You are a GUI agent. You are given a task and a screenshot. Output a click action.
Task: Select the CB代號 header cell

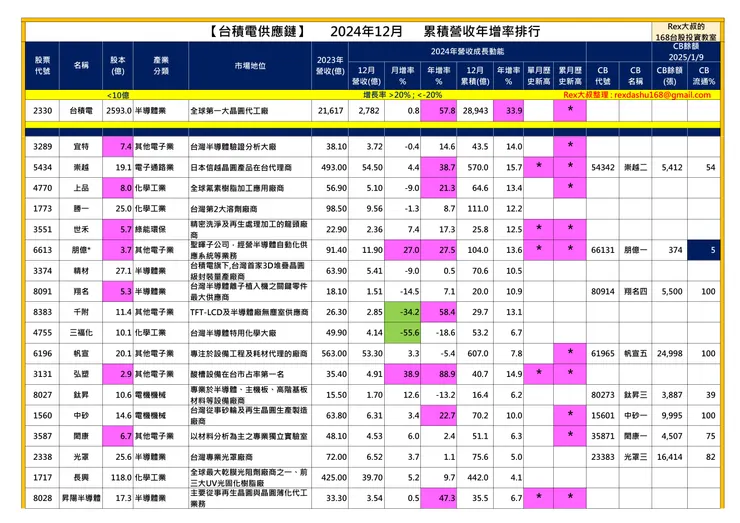tap(603, 76)
